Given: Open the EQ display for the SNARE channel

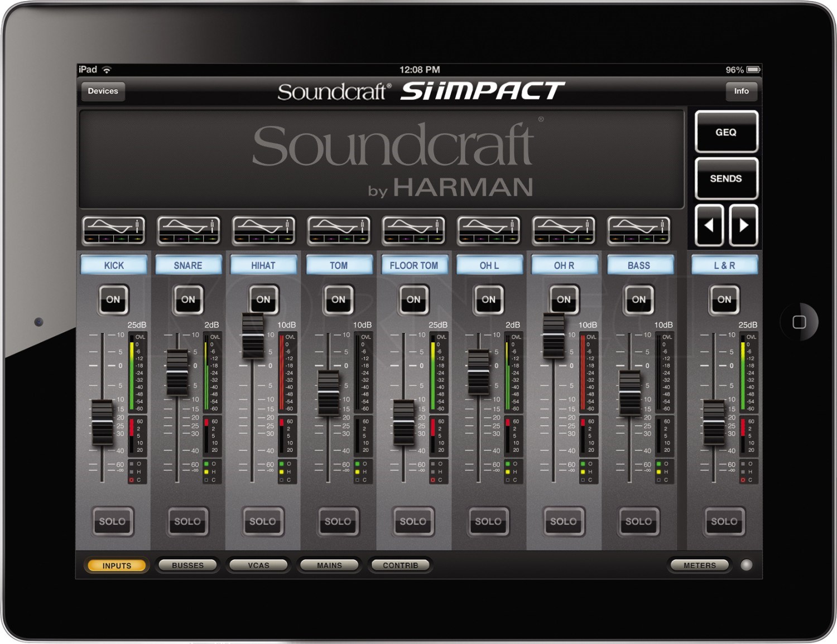Looking at the screenshot, I should (188, 229).
